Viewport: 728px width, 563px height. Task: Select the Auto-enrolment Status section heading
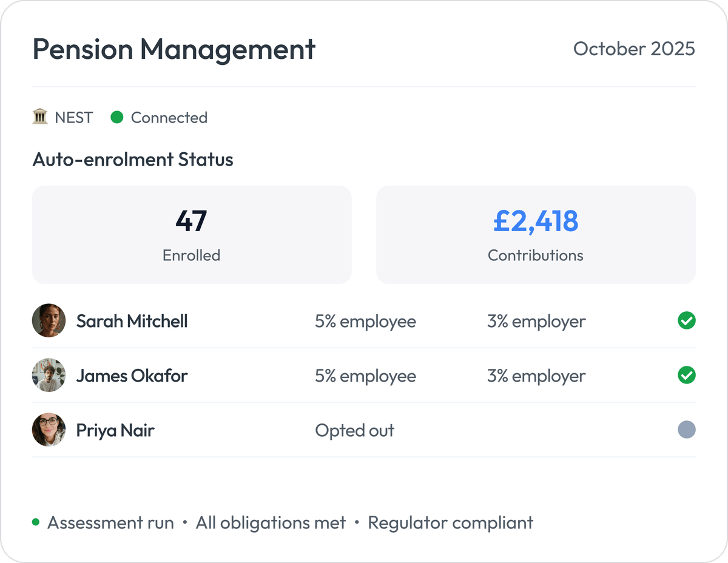133,160
